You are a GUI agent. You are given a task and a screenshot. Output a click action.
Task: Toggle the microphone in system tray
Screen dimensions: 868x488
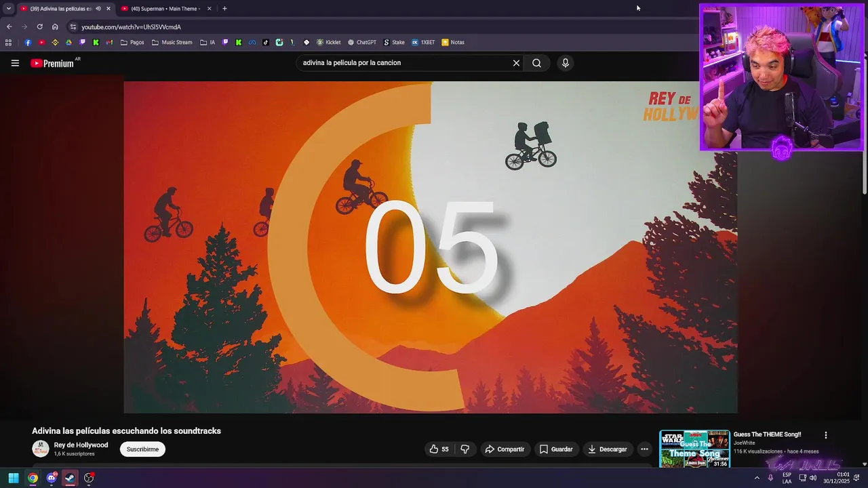click(770, 478)
